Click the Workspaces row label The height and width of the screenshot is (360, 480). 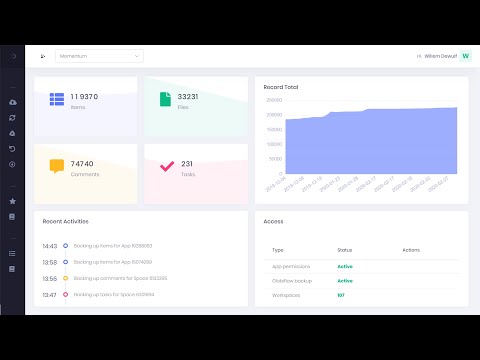point(286,295)
